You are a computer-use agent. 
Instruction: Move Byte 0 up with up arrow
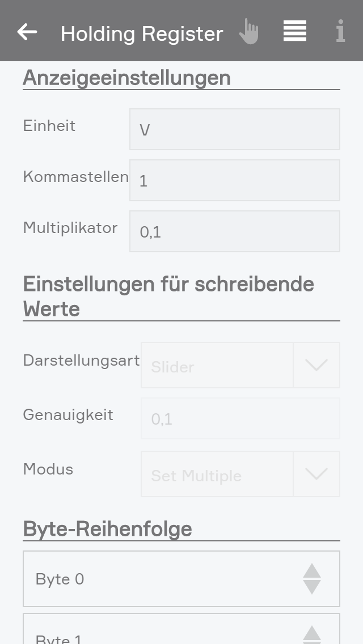click(312, 570)
